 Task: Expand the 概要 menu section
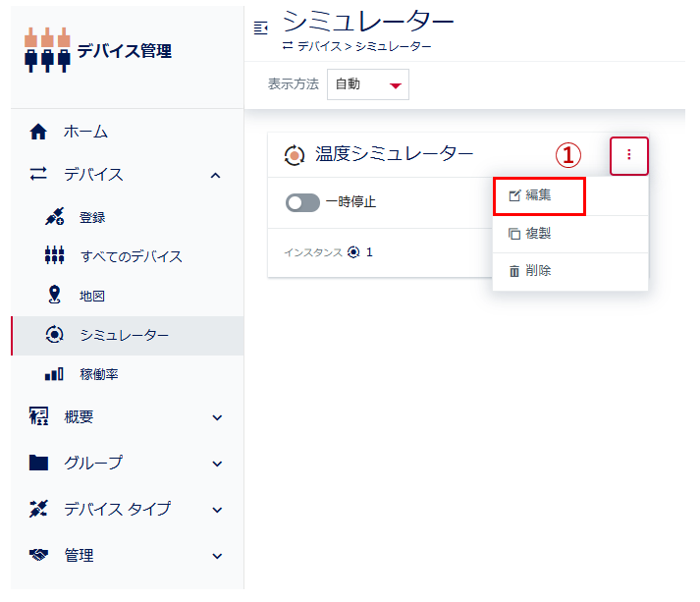pyautogui.click(x=217, y=417)
